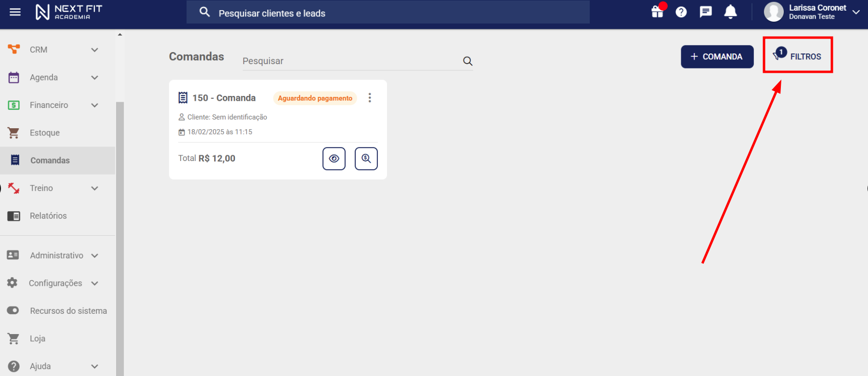Expand the Treino submenu chevron

95,188
